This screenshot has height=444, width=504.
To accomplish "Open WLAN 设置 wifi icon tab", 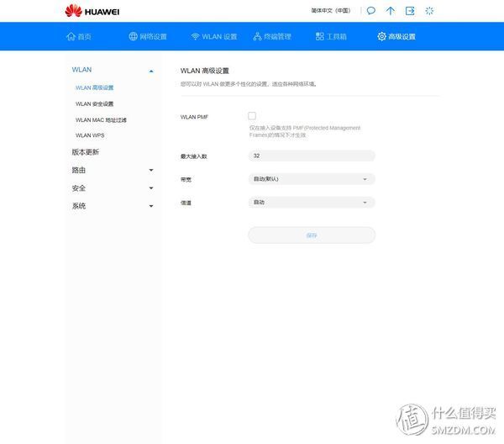I will 213,36.
